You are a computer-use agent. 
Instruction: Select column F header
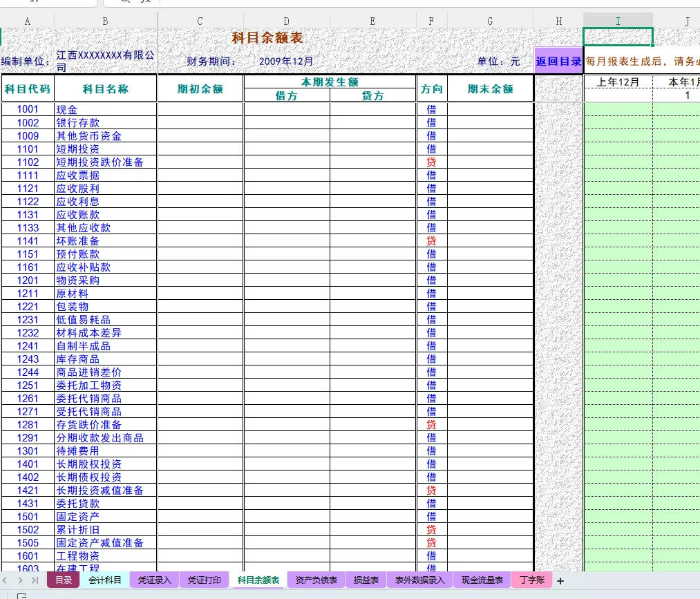coord(431,21)
